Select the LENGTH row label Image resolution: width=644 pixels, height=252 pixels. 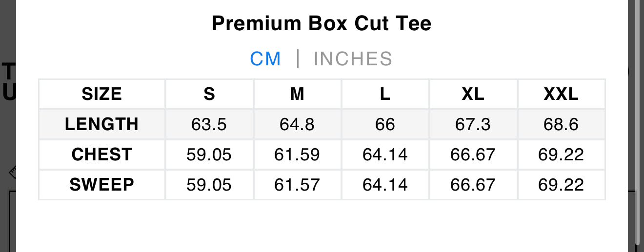[102, 124]
